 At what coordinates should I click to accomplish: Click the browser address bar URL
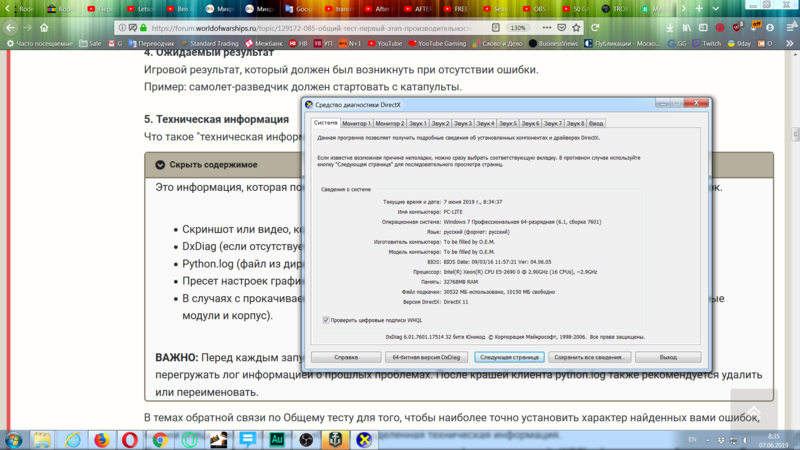(x=300, y=28)
